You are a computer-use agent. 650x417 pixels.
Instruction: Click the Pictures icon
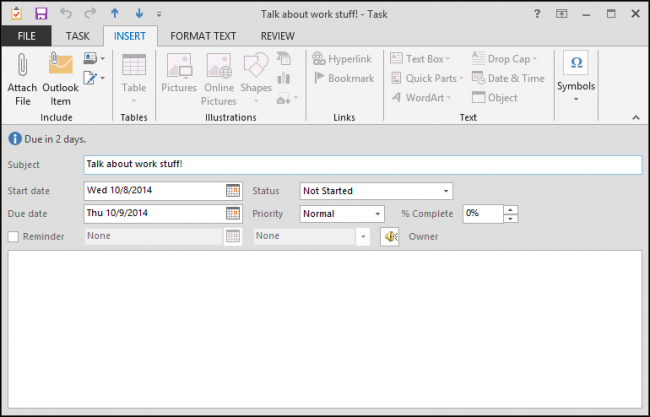(179, 65)
